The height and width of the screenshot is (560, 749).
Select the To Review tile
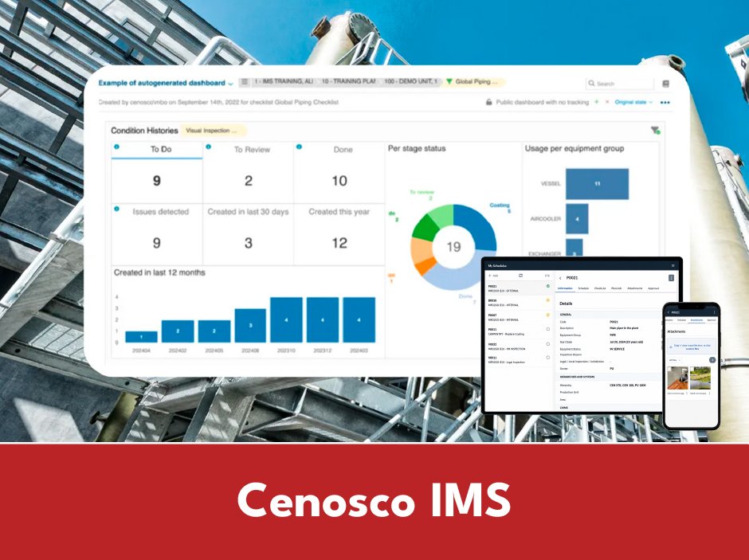pos(249,172)
